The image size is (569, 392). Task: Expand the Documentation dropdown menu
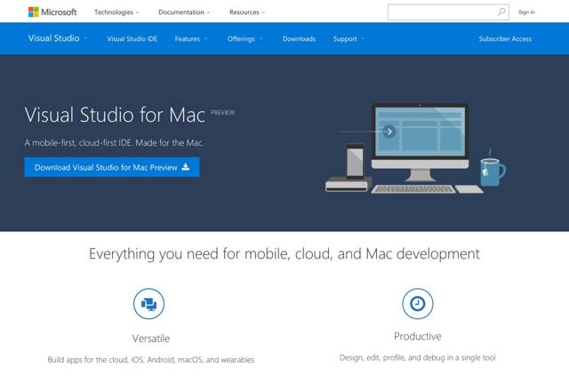click(x=184, y=12)
